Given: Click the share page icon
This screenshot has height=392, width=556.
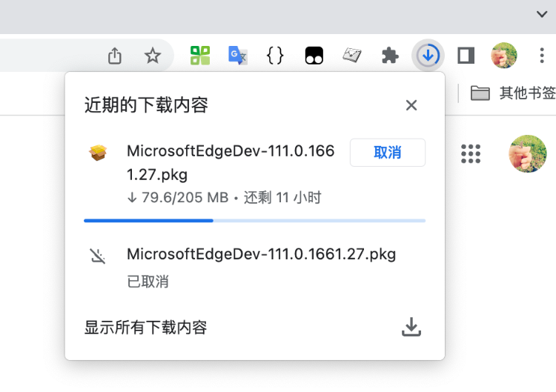Looking at the screenshot, I should click(x=114, y=56).
